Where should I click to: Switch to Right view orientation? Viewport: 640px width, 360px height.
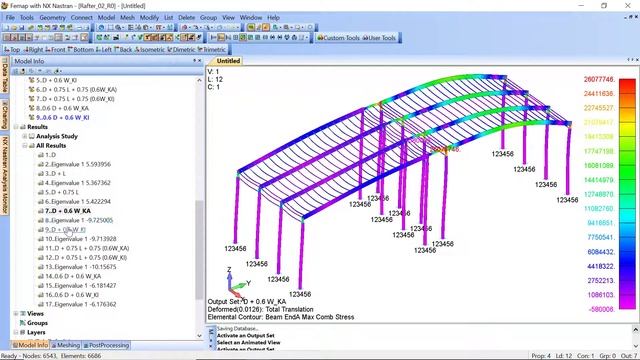click(33, 49)
